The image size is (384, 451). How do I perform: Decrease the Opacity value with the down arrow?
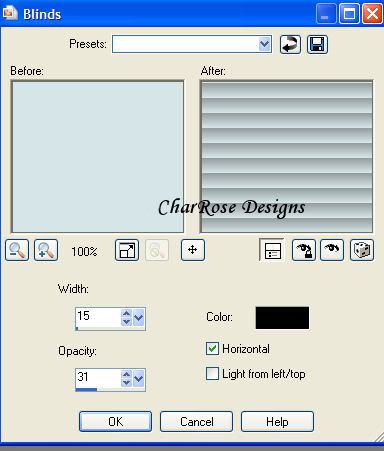pyautogui.click(x=126, y=383)
